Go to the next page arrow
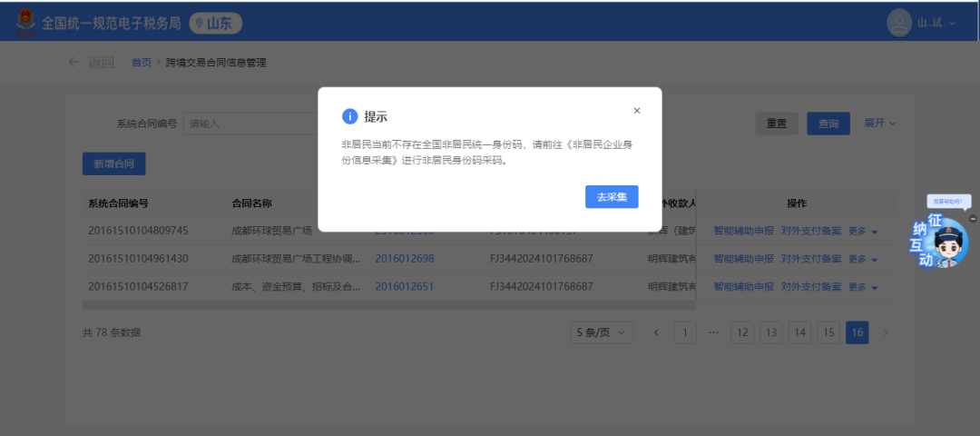 pos(886,332)
